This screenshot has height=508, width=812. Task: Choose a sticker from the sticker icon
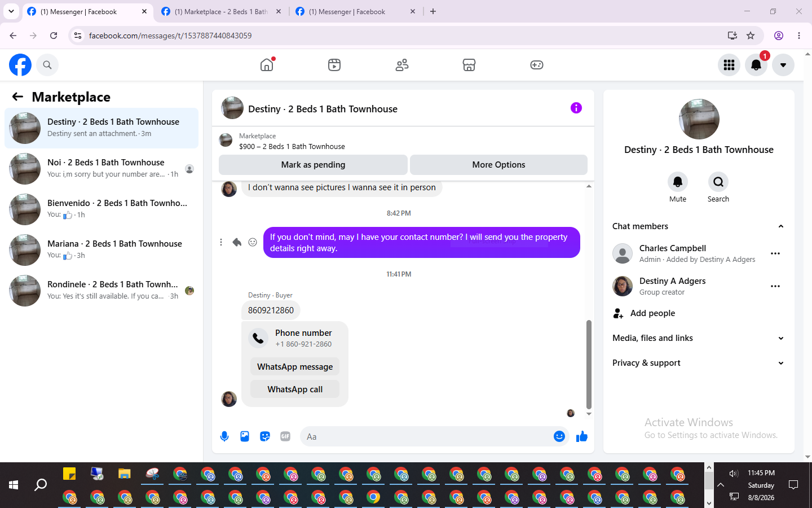pyautogui.click(x=265, y=436)
